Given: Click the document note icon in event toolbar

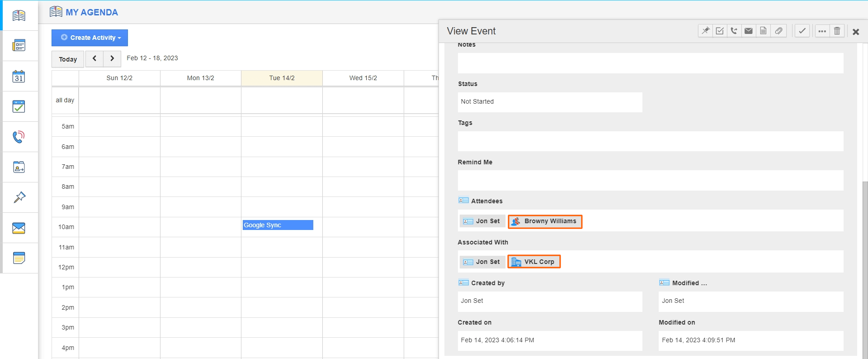Looking at the screenshot, I should [x=763, y=31].
